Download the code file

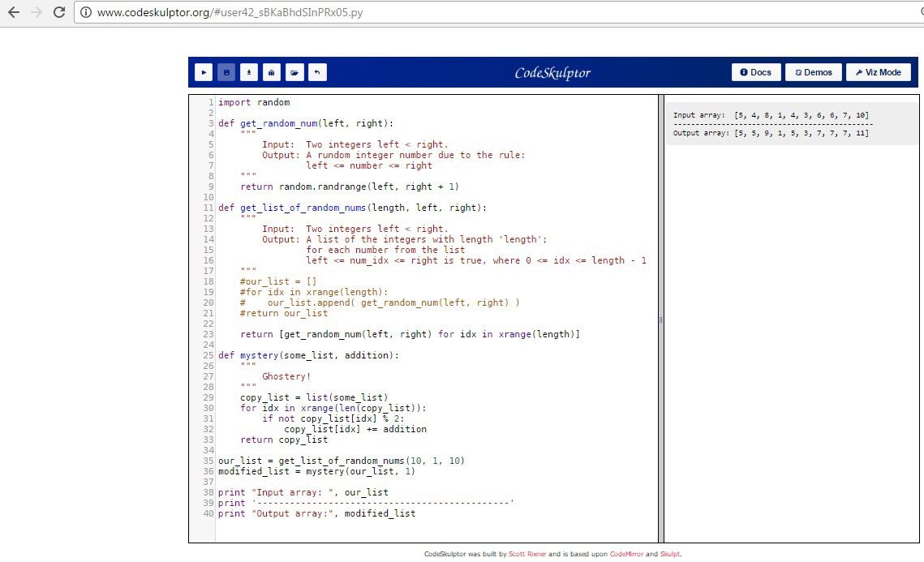249,72
